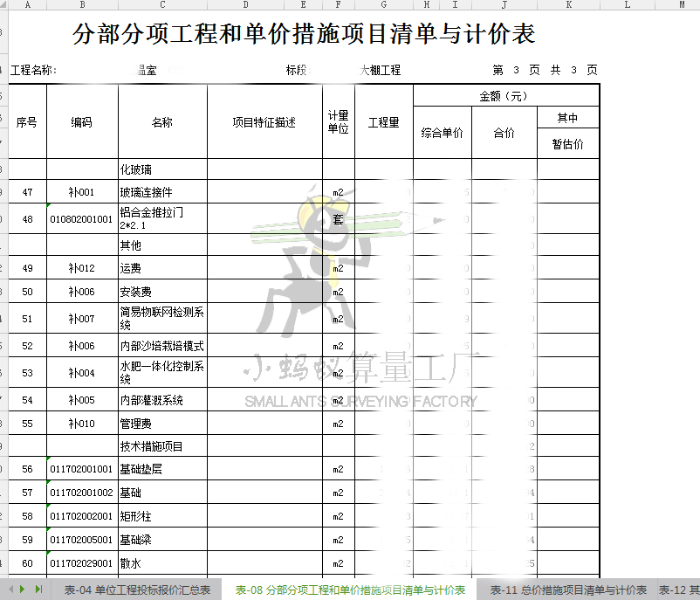The height and width of the screenshot is (600, 700).
Task: Click the last sheet navigation arrow
Action: [38, 590]
